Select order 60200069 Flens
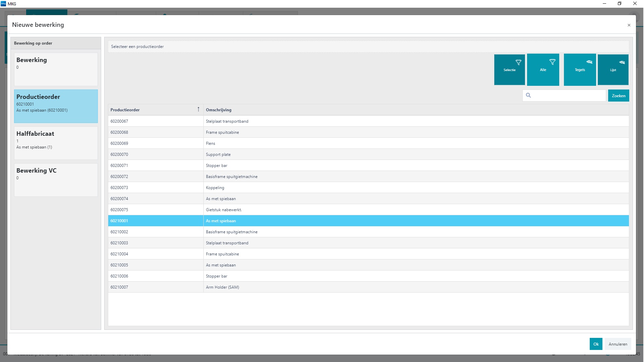Viewport: 644px width, 362px height. coord(368,143)
